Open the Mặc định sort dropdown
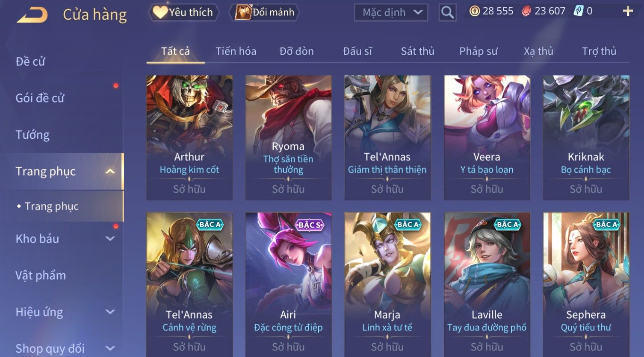Screen dimensions: 644x357 coord(391,12)
